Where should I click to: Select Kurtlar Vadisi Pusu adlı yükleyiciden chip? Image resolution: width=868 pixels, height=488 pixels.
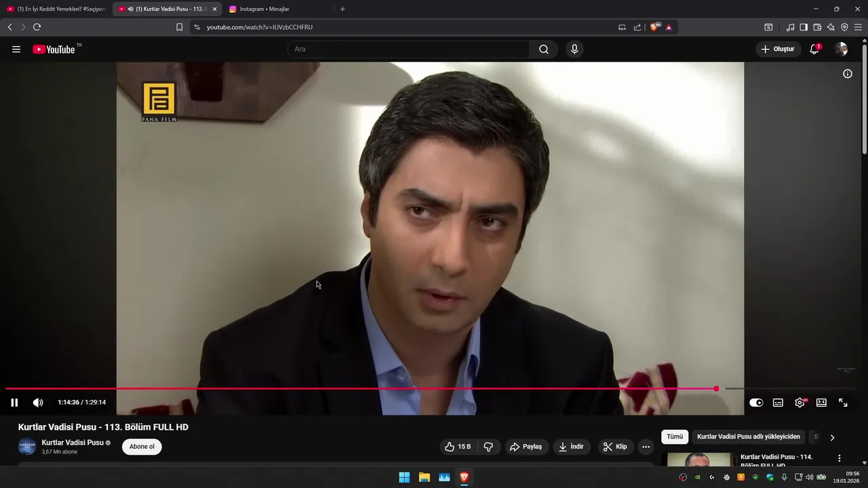pos(749,437)
